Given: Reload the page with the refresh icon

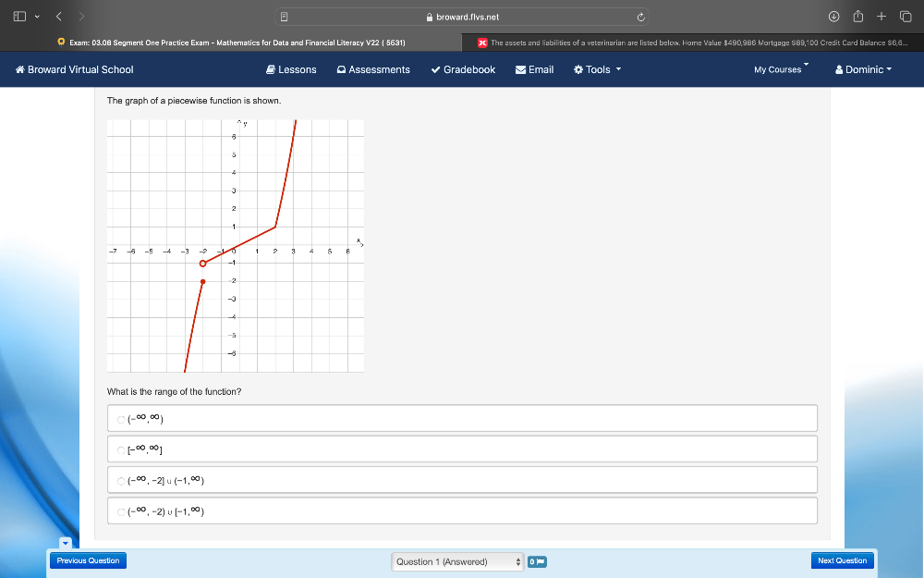Looking at the screenshot, I should (640, 17).
